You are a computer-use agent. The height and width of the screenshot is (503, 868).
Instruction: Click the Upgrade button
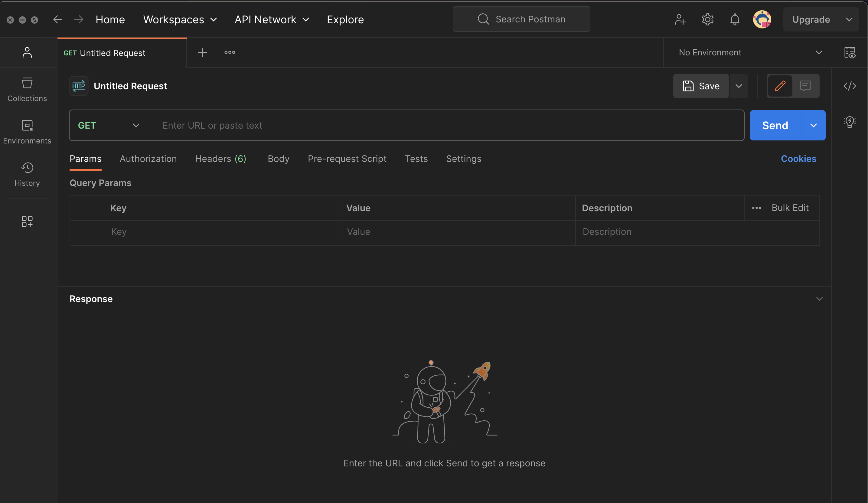coord(811,19)
